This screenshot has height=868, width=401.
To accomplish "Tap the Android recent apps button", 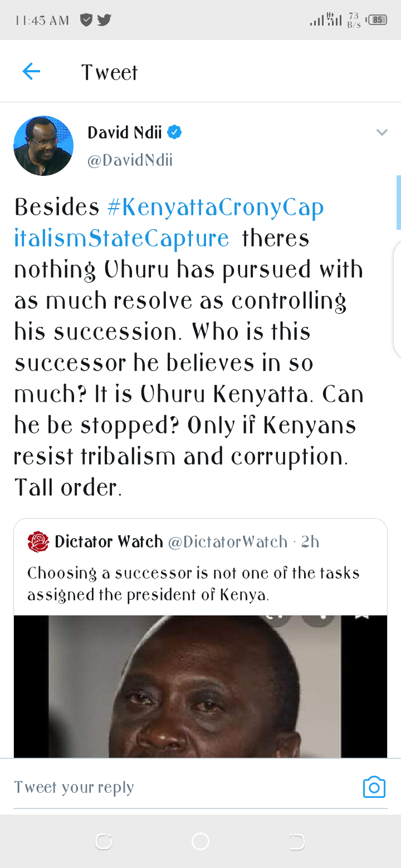I will pos(104,841).
